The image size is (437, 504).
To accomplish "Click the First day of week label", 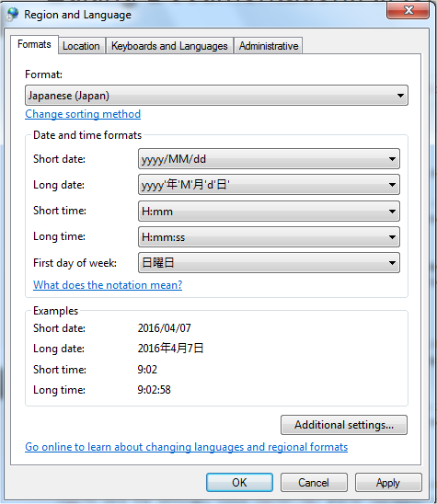I will (x=75, y=263).
